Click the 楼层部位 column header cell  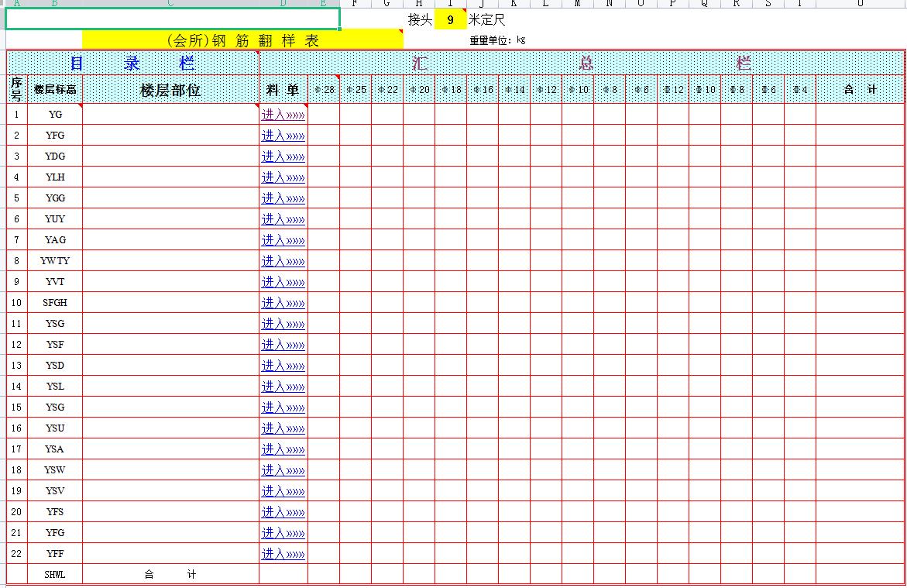[170, 90]
